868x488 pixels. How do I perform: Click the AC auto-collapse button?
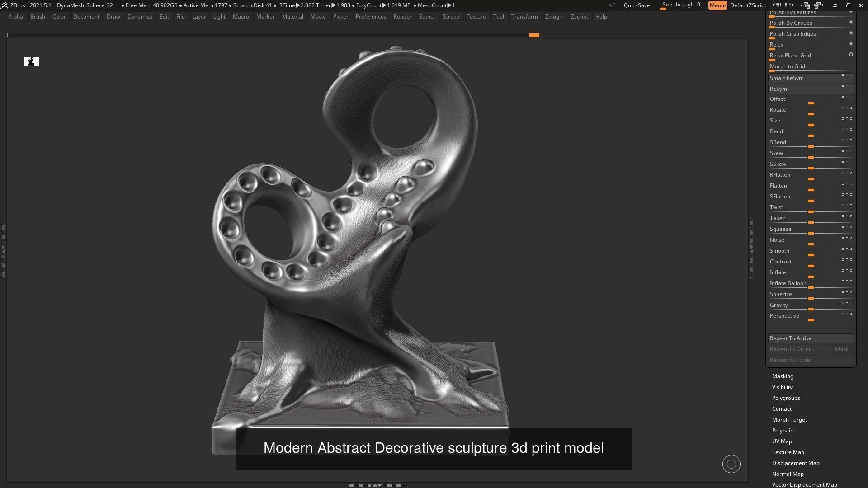coord(612,5)
